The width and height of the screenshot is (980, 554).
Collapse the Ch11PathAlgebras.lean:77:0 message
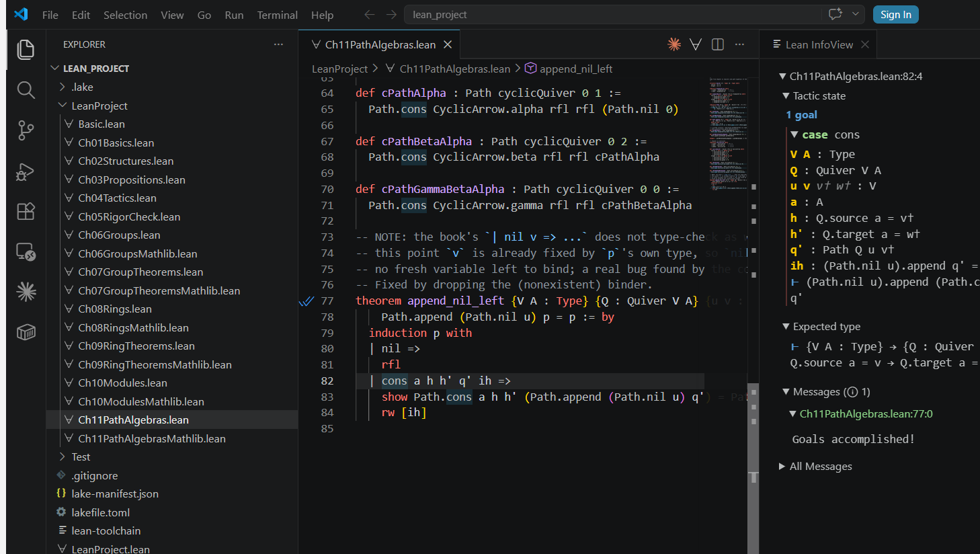[792, 414]
